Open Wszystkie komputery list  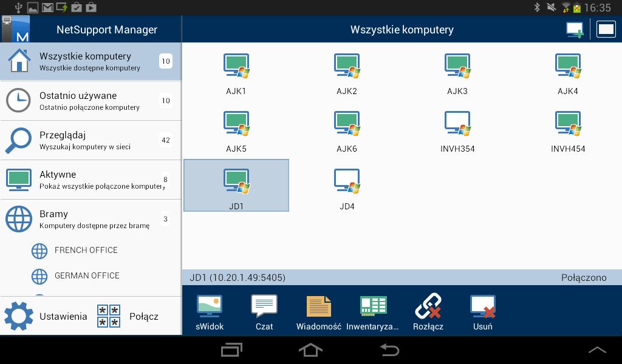coord(91,61)
